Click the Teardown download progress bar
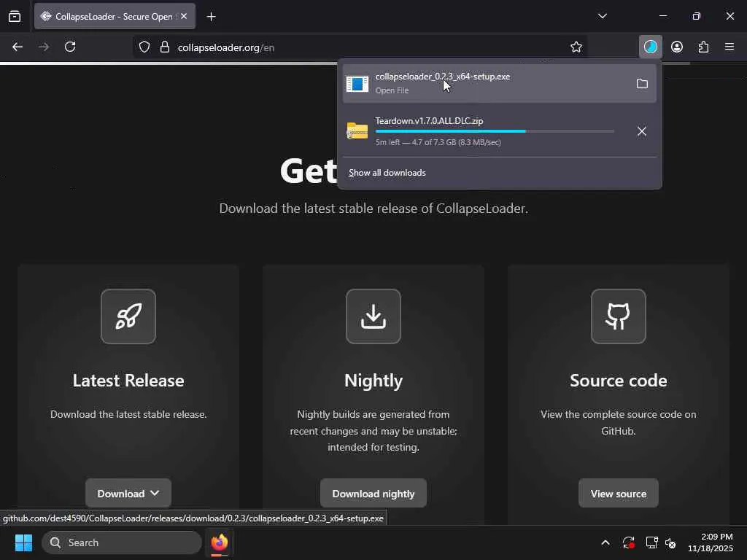This screenshot has width=747, height=560. (495, 131)
